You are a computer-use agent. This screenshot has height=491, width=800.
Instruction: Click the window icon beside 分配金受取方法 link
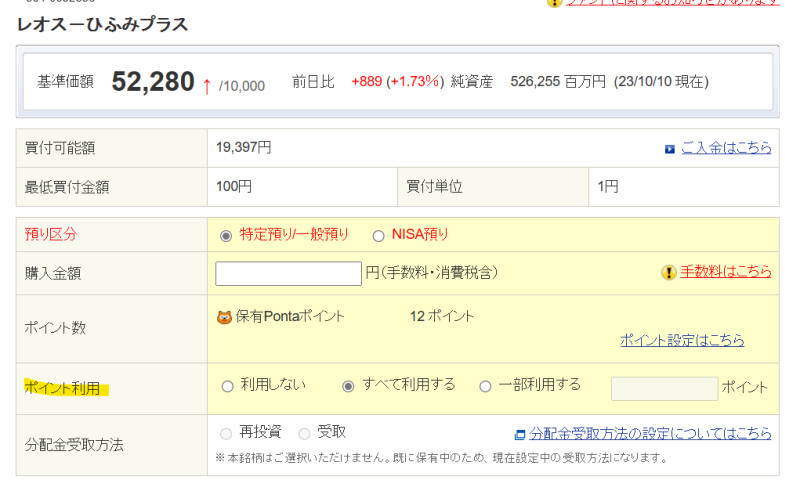click(x=519, y=434)
